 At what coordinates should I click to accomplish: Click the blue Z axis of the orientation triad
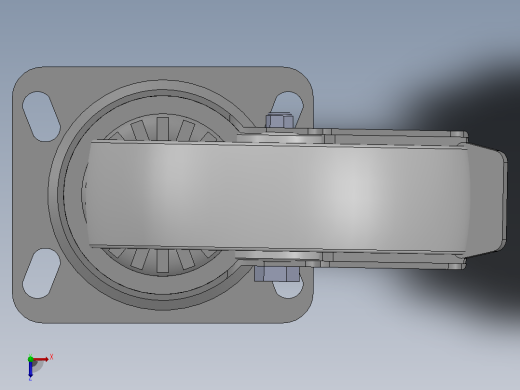tap(30, 369)
